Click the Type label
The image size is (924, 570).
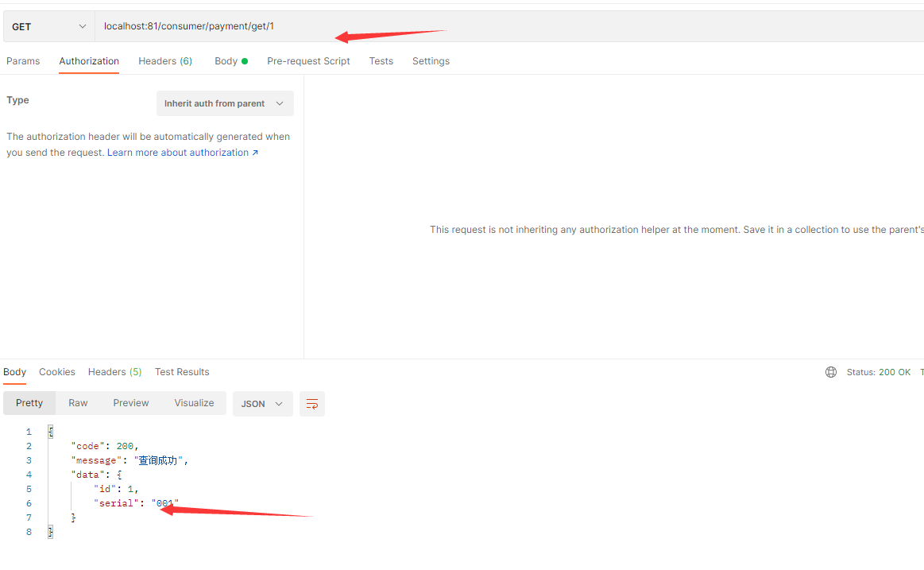point(17,100)
